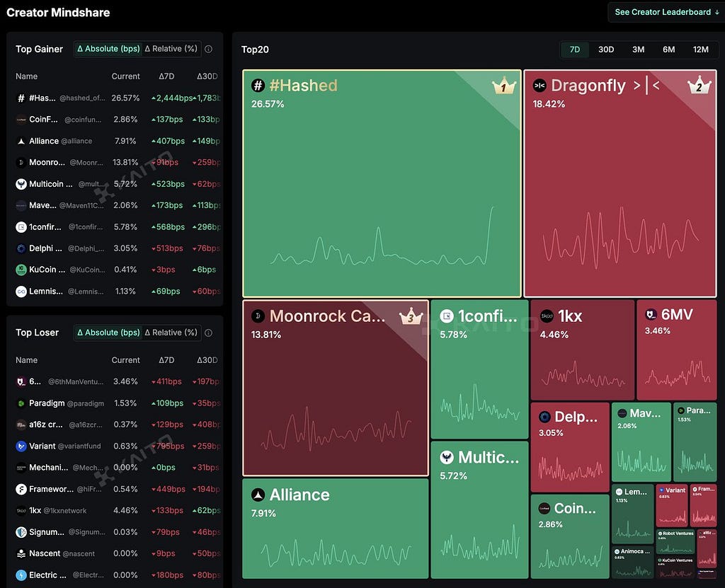Click the rank 3 crown on Moonrock tile

coord(411,317)
